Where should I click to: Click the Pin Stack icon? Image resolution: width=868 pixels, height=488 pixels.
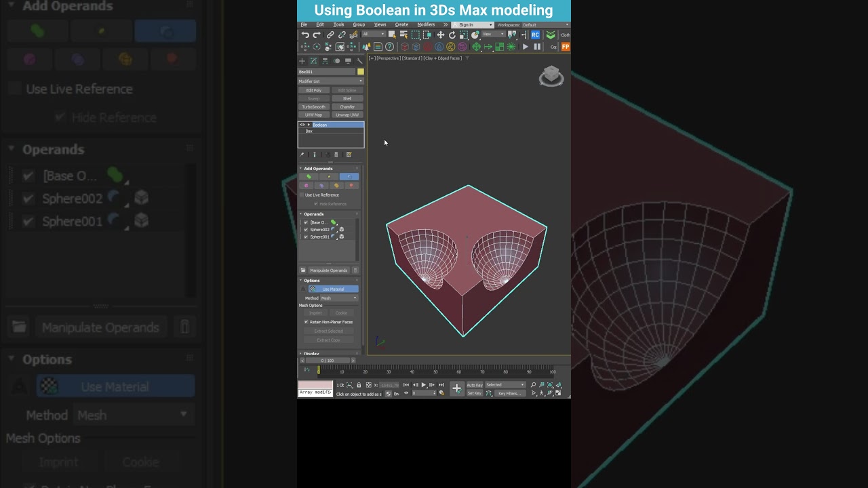click(x=302, y=155)
